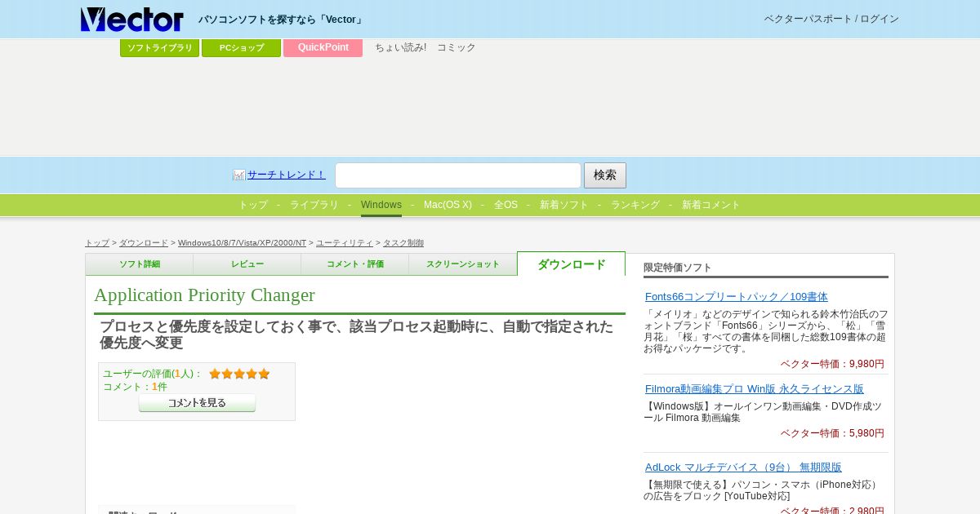The image size is (980, 514).
Task: Click the ちょい読み! link
Action: (400, 47)
